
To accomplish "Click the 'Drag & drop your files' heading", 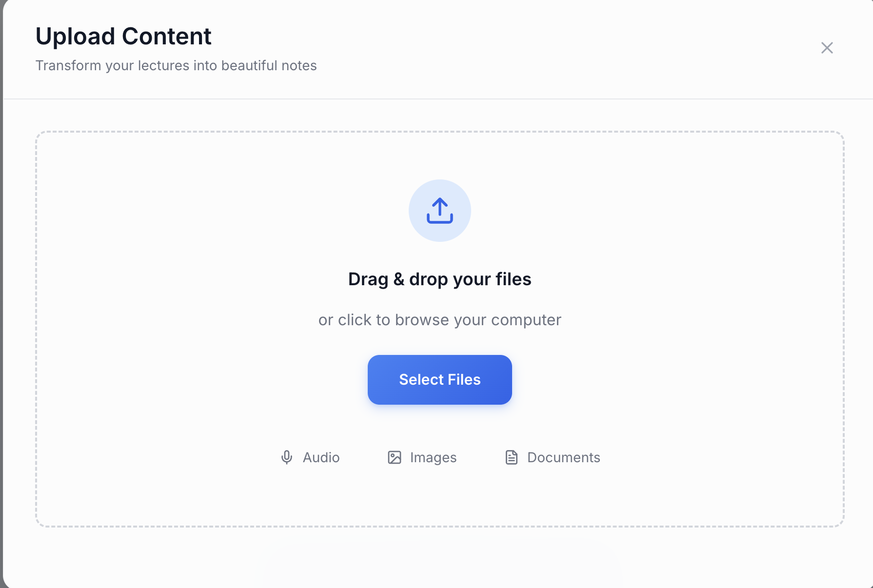I will (439, 278).
